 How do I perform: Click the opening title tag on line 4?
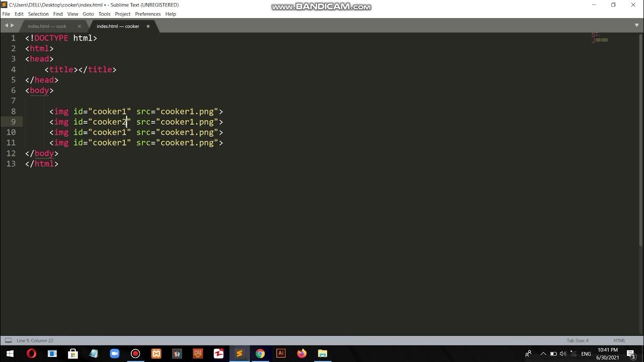61,69
